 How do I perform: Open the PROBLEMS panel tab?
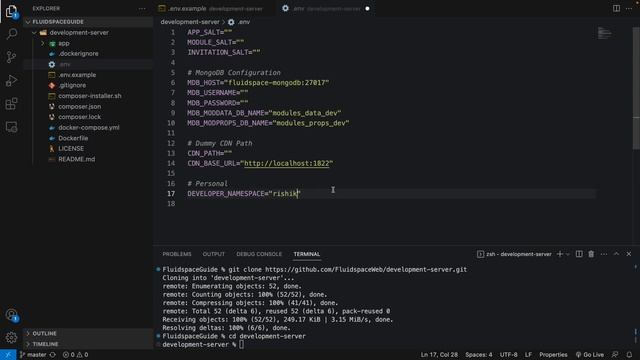(x=177, y=254)
